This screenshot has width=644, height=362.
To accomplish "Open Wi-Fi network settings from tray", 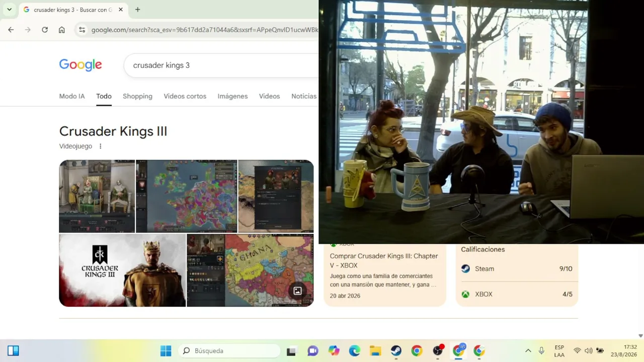I will [x=577, y=351].
